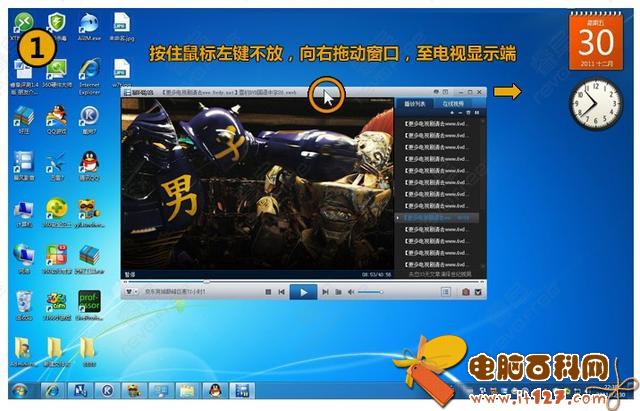Click the Storm player taskbar button

(242, 391)
